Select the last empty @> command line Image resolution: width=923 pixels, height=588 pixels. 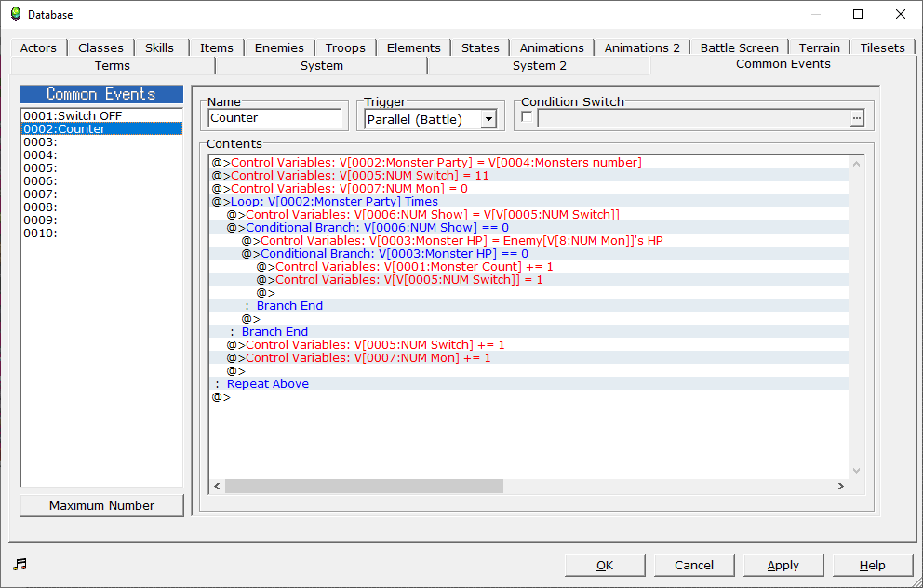pos(529,397)
